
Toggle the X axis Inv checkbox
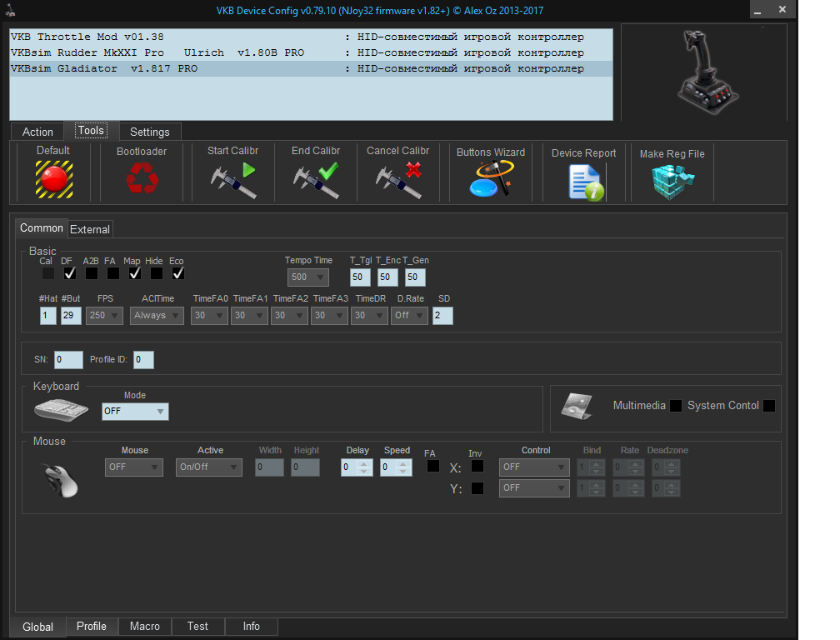[477, 466]
